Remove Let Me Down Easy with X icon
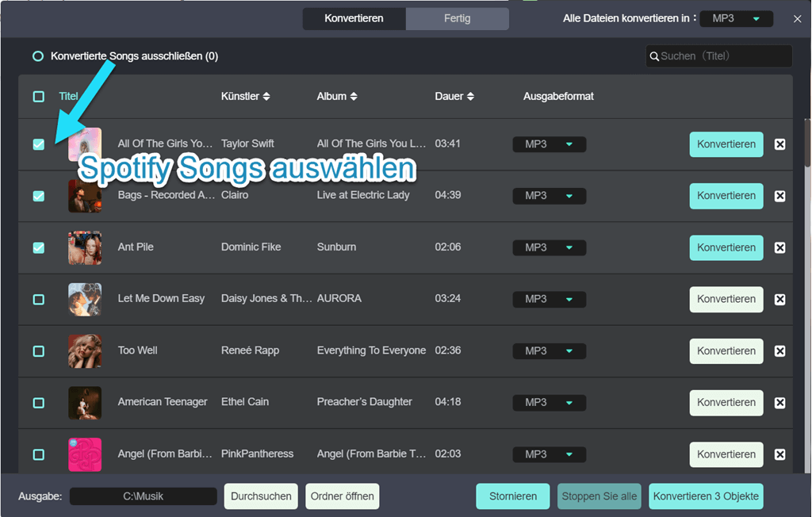The width and height of the screenshot is (812, 517). coord(780,299)
